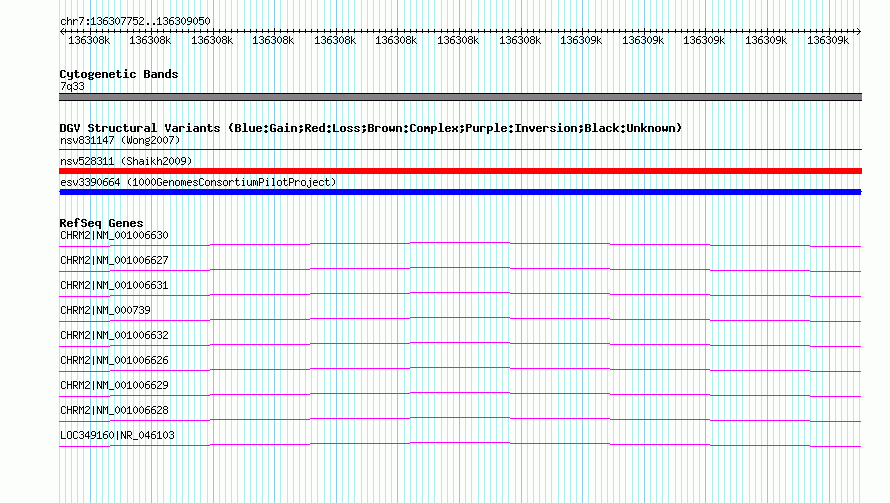Open transcript CHRM2|NM_001006627
The width and height of the screenshot is (890, 503).
tap(114, 260)
